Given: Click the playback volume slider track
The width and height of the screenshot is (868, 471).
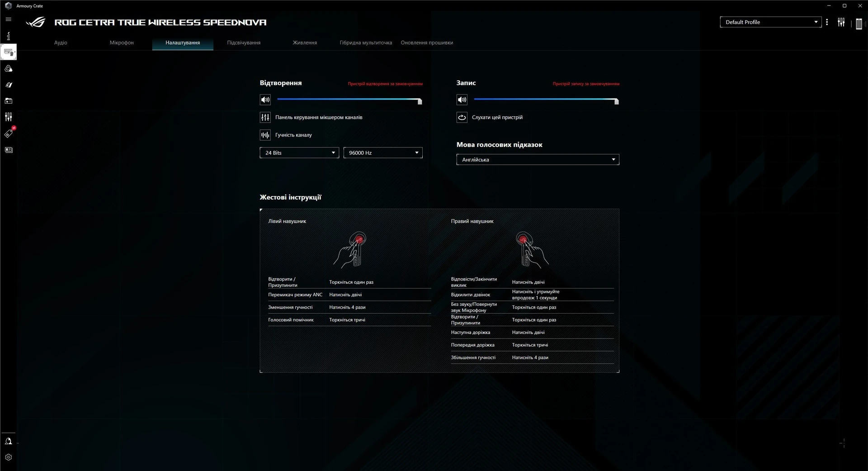Looking at the screenshot, I should 348,99.
